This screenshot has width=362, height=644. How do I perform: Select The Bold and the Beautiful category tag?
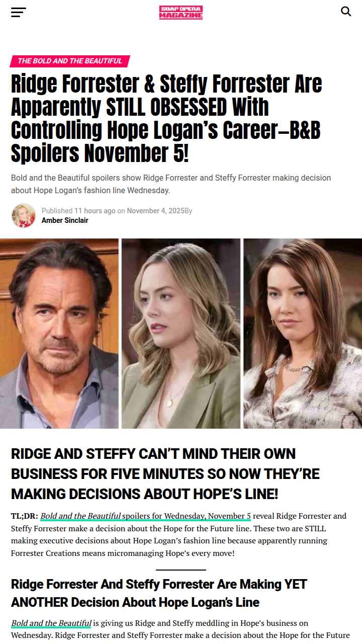(x=70, y=61)
